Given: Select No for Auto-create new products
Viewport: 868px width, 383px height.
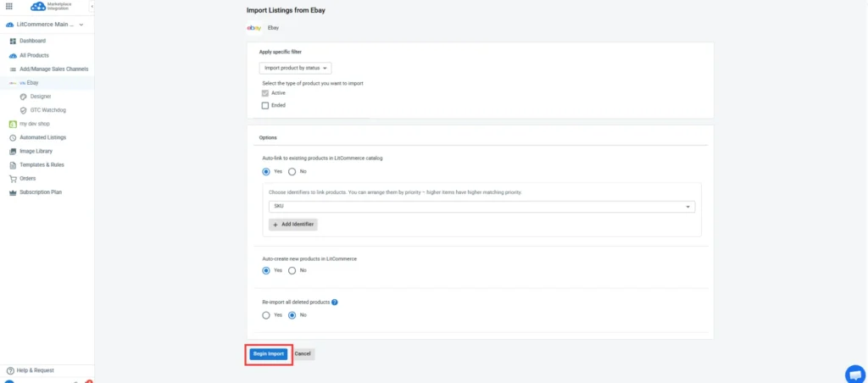Looking at the screenshot, I should coord(292,270).
